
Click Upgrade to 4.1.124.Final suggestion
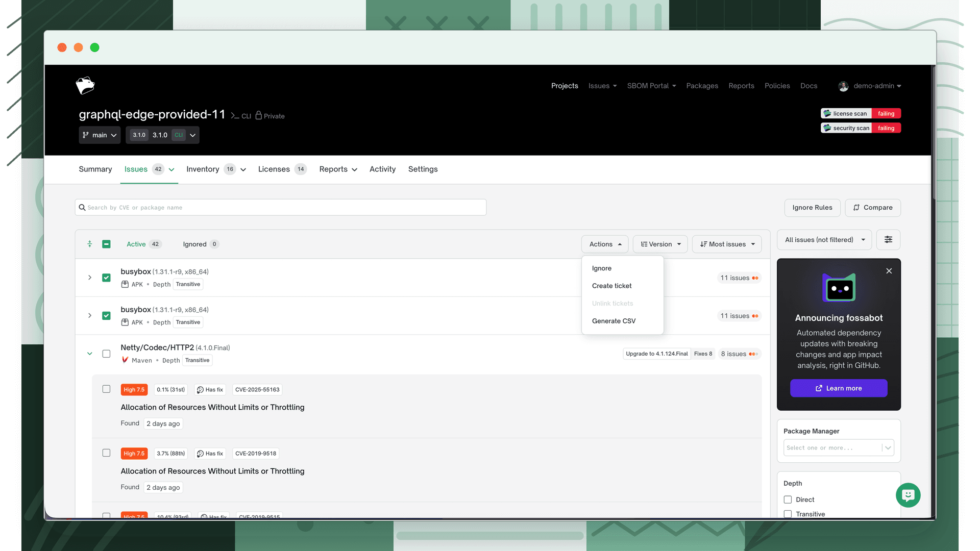[656, 354]
